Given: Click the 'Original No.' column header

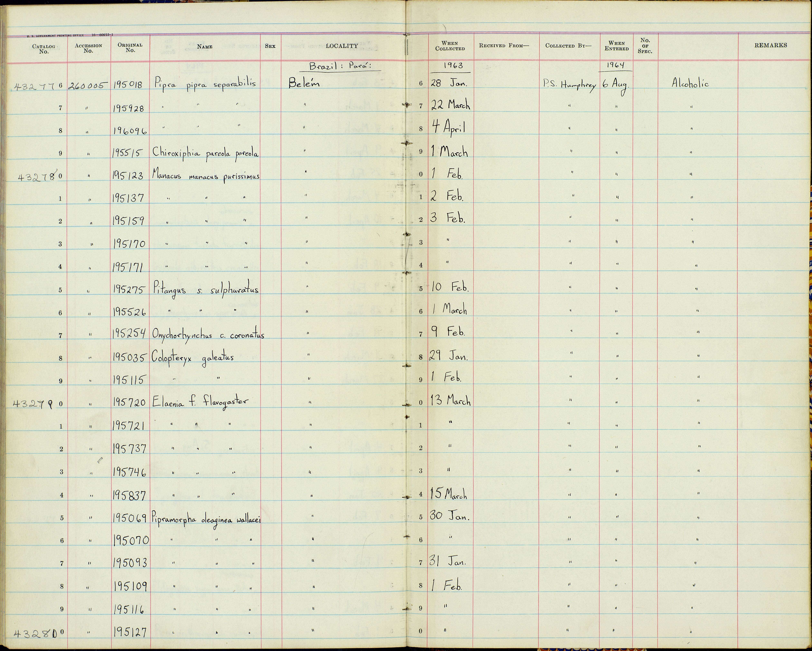Looking at the screenshot, I should click(x=130, y=48).
